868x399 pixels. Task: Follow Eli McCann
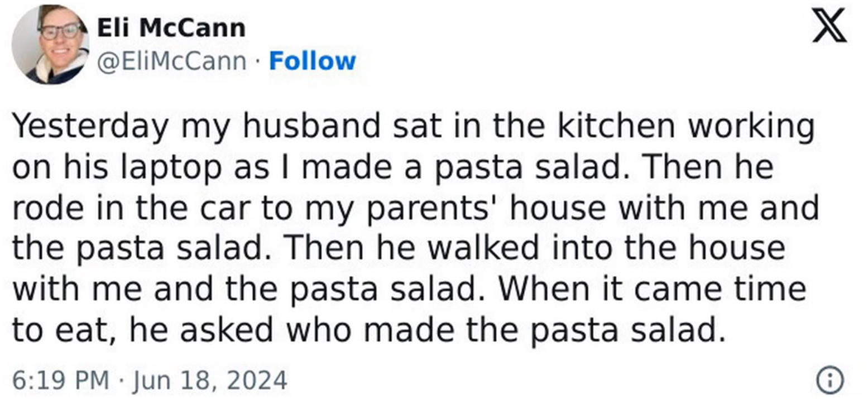[x=312, y=61]
